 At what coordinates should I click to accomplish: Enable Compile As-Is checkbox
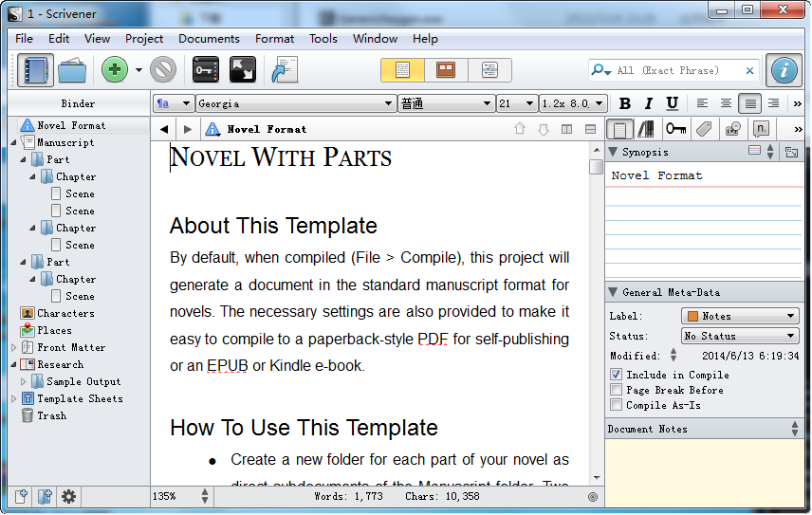point(616,405)
